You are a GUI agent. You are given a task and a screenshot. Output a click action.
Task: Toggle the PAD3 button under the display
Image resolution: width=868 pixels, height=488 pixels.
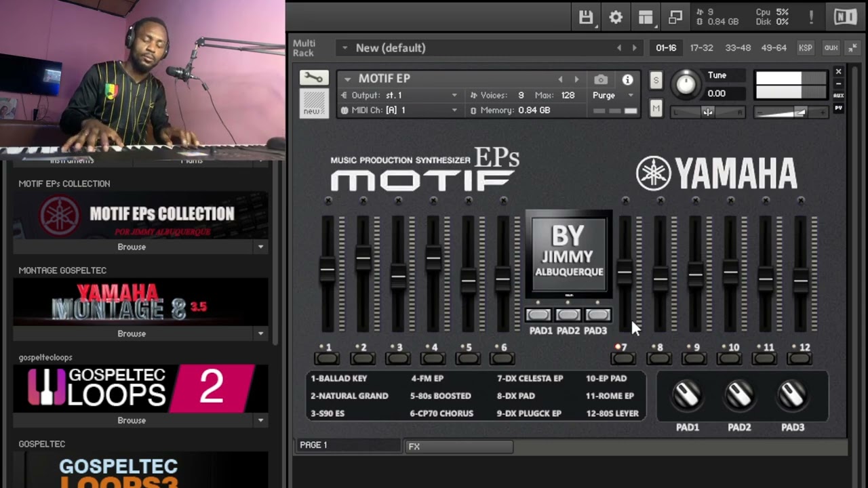597,315
